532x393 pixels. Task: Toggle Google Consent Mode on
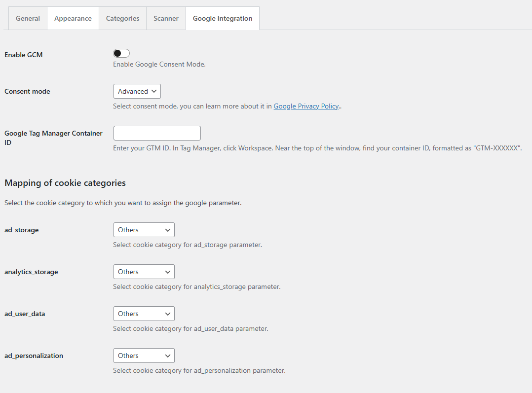coord(121,53)
